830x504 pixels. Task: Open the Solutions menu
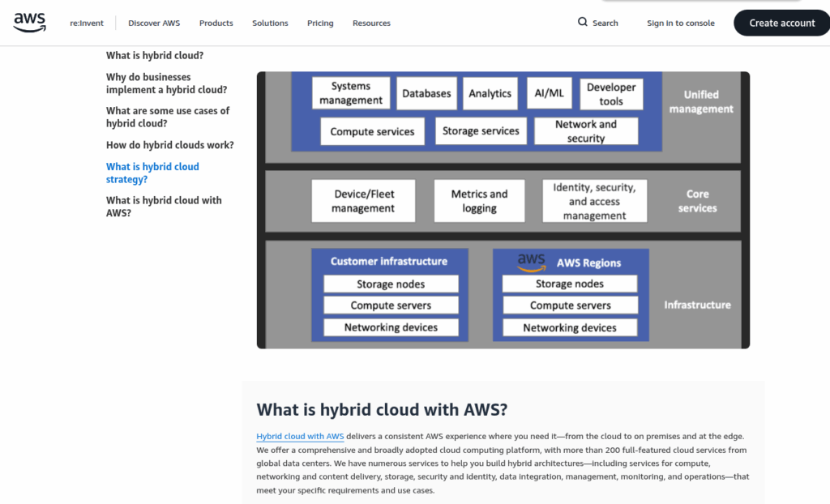click(270, 23)
